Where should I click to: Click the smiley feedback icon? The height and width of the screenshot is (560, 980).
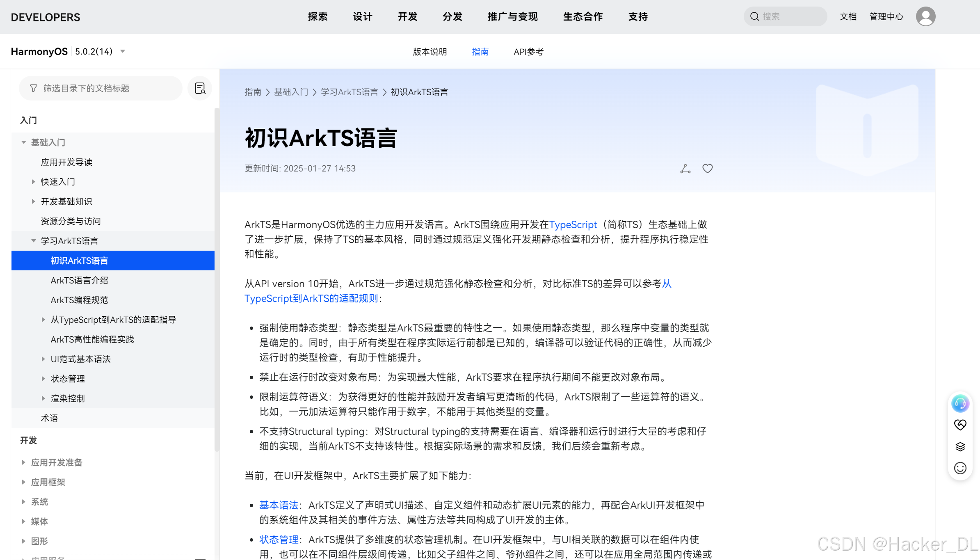point(960,468)
